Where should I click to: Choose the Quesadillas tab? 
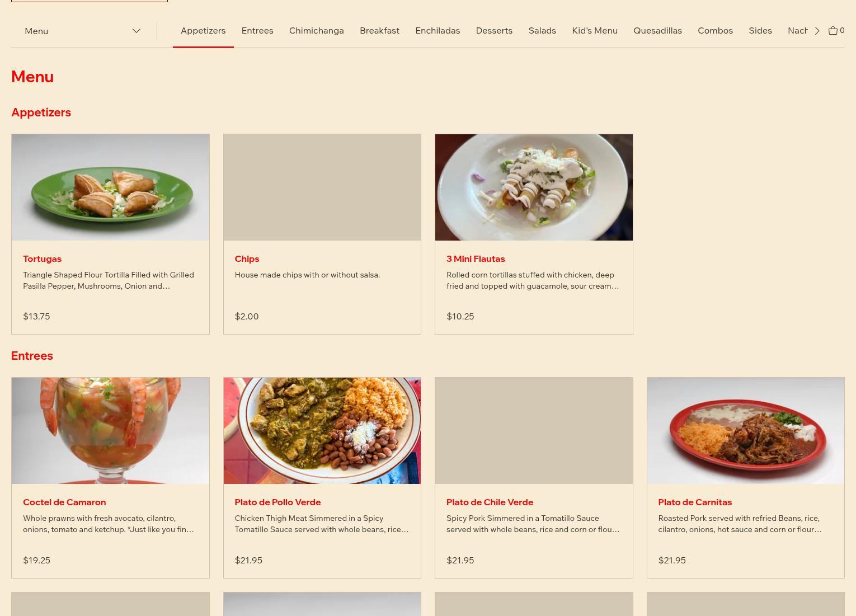pyautogui.click(x=657, y=31)
